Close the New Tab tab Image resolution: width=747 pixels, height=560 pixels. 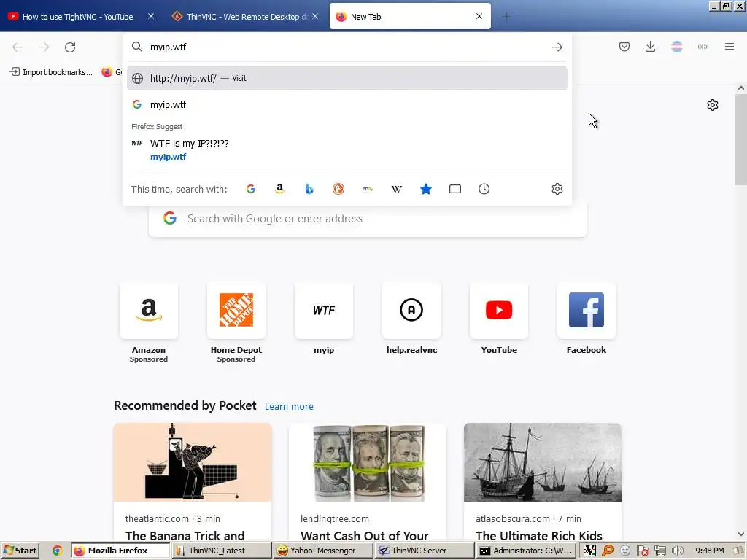click(x=479, y=16)
